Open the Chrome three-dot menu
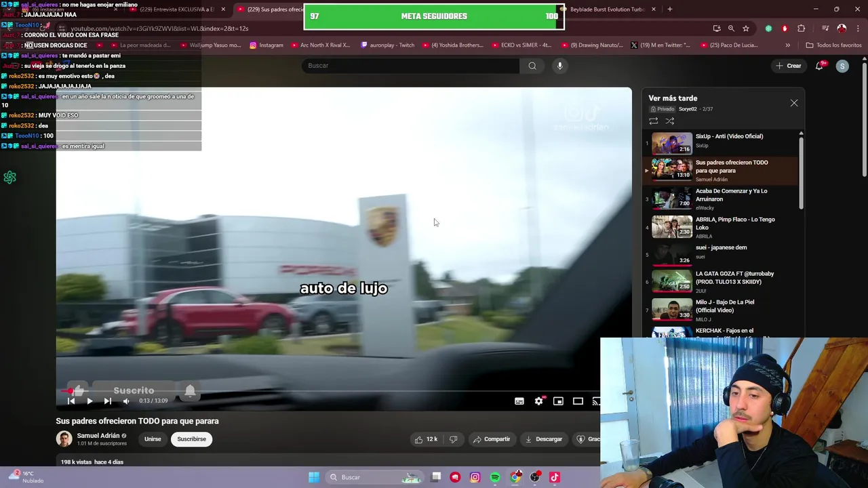Viewport: 868px width, 488px height. (857, 28)
